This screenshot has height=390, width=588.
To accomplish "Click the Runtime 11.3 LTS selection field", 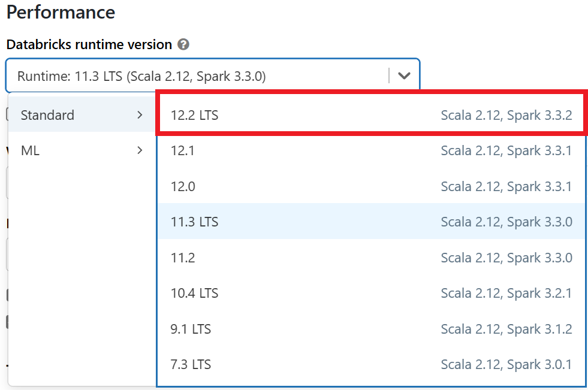I will (198, 76).
